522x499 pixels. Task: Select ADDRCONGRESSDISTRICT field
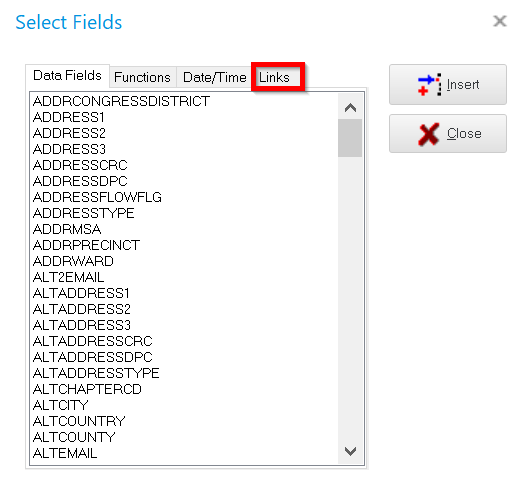click(x=122, y=101)
